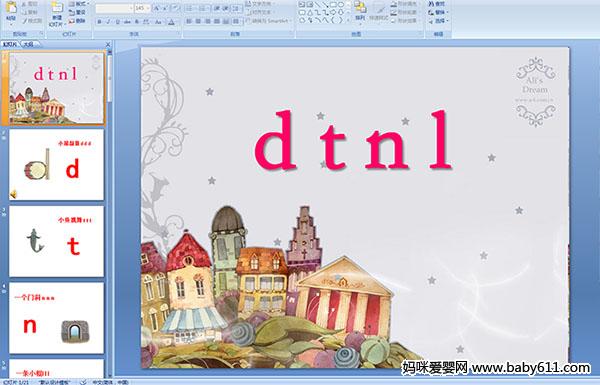Toggle Underline formatting
The image size is (600, 385).
pyautogui.click(x=117, y=22)
